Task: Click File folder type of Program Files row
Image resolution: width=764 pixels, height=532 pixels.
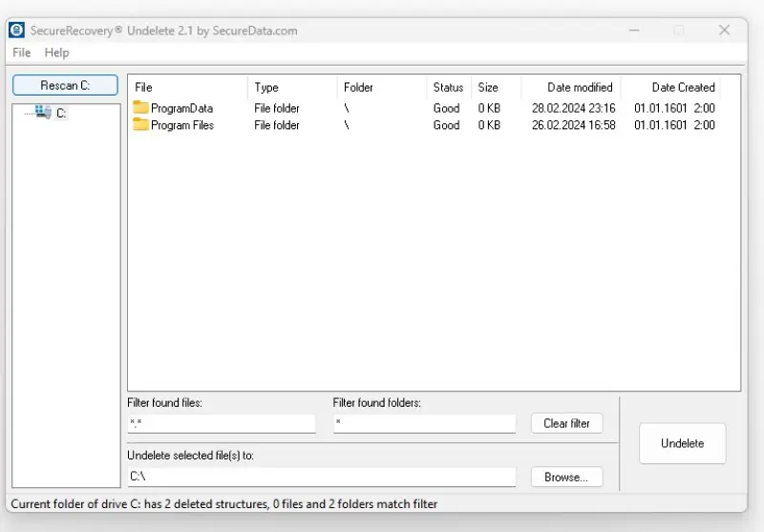Action: point(277,125)
